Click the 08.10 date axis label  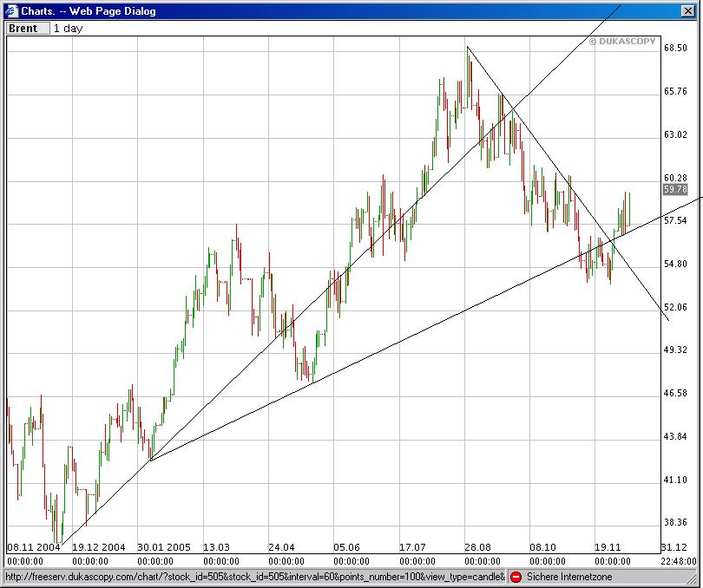point(543,547)
